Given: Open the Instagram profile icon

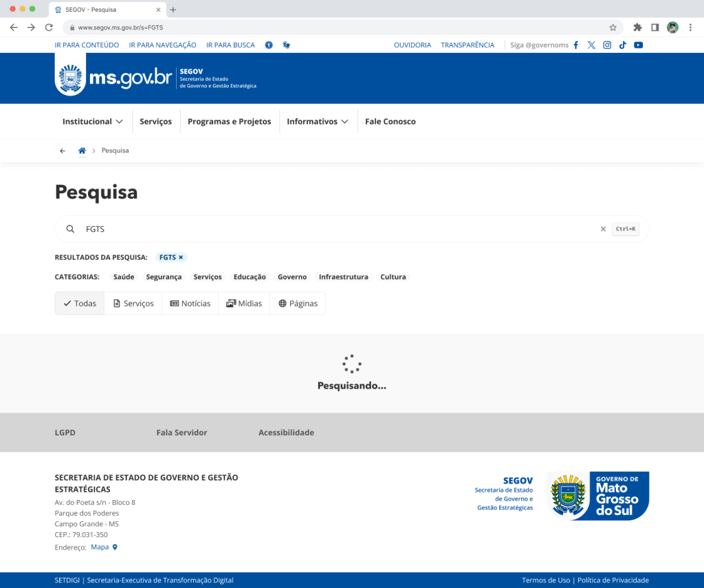Looking at the screenshot, I should 607,45.
